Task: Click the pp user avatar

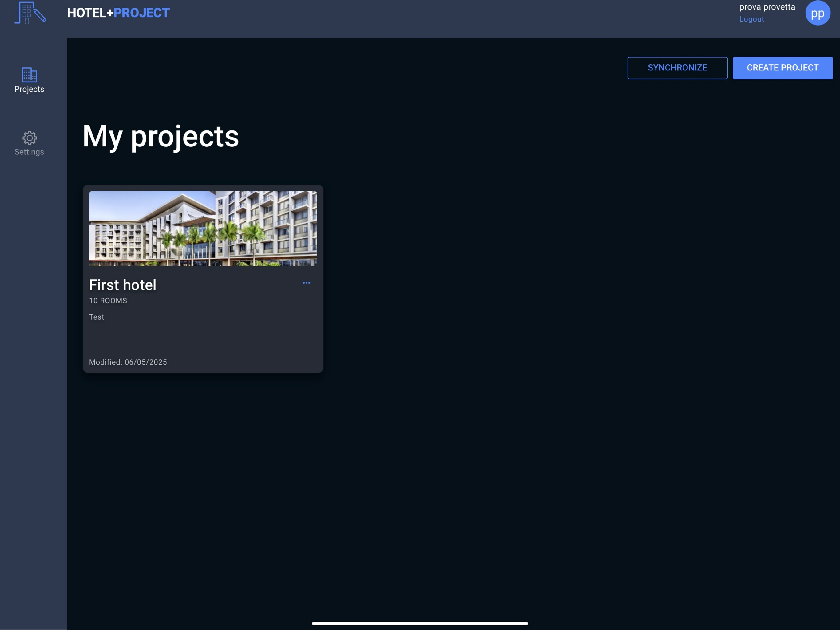Action: tap(818, 13)
